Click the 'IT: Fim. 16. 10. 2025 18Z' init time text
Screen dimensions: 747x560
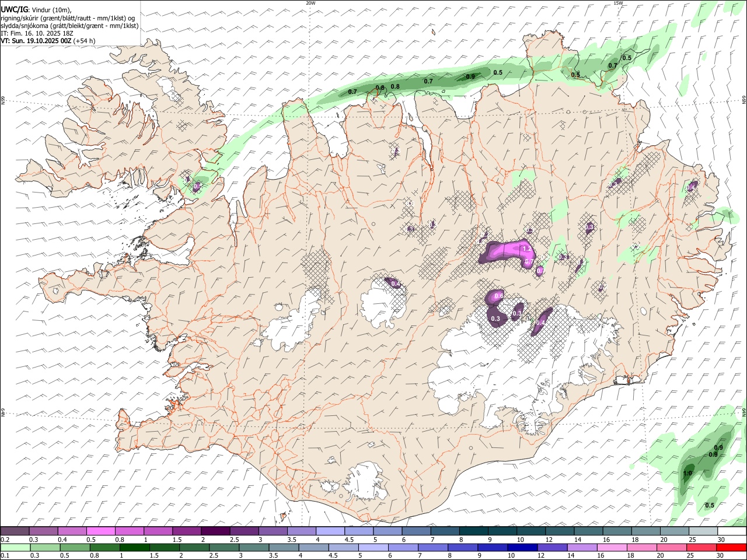(37, 33)
